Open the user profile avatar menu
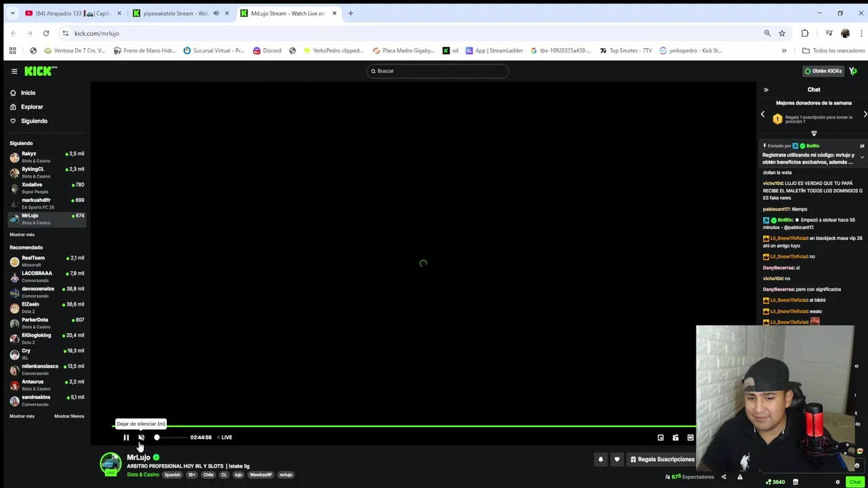 (x=853, y=71)
